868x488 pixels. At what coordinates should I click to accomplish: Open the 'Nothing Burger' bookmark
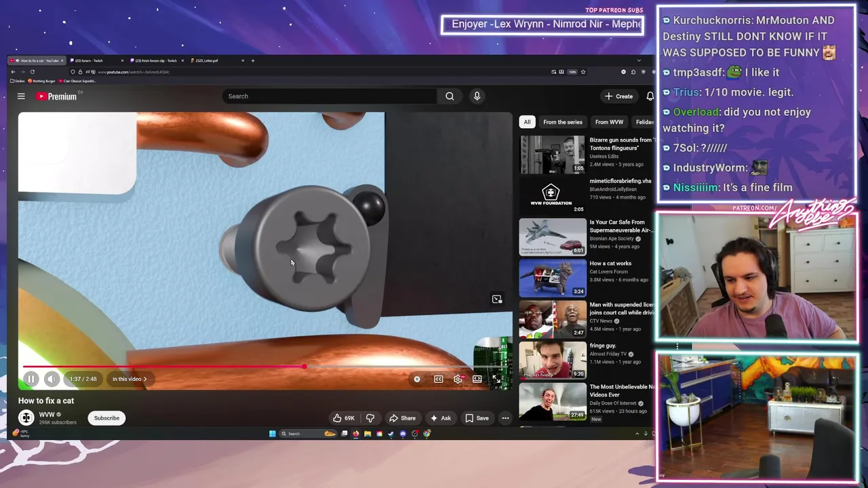point(41,81)
